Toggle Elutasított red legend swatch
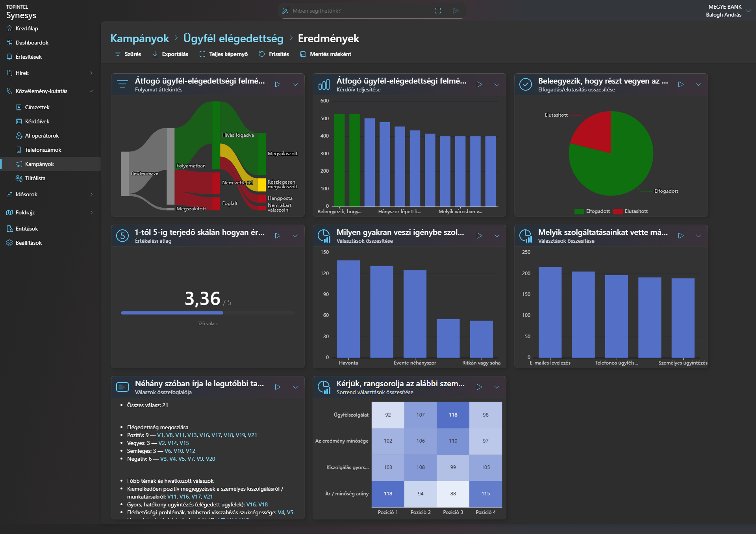The height and width of the screenshot is (534, 756). (x=618, y=212)
